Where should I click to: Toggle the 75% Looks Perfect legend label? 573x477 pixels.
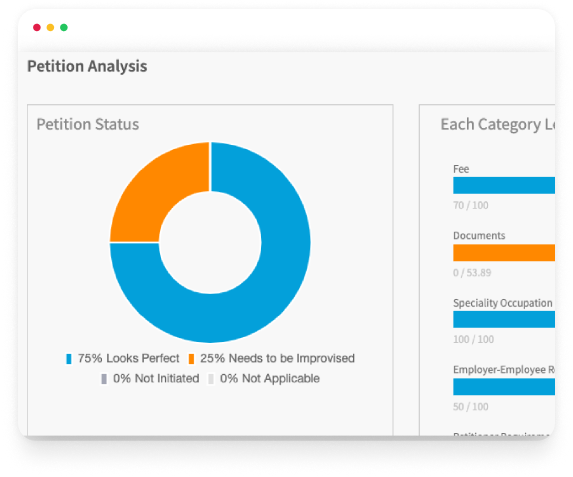tap(129, 358)
